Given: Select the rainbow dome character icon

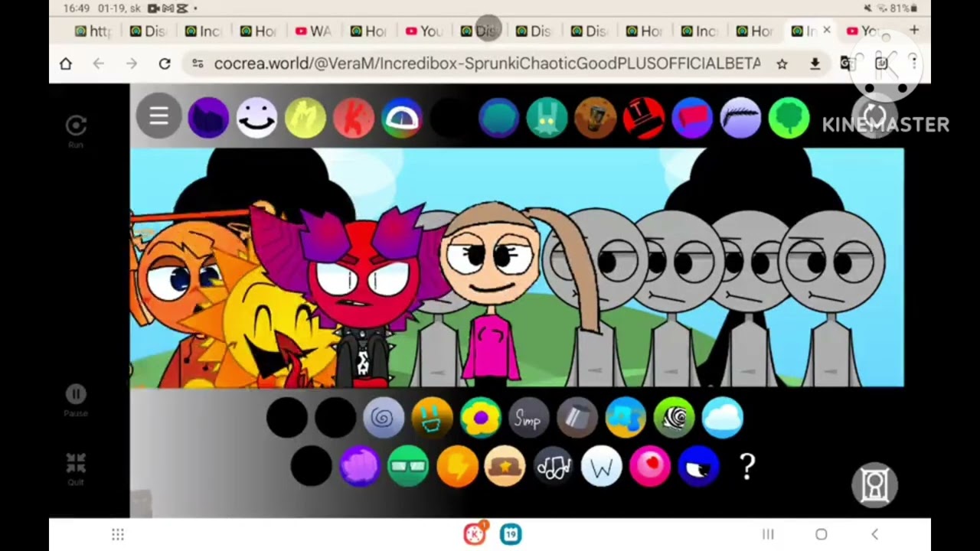Looking at the screenshot, I should point(402,118).
